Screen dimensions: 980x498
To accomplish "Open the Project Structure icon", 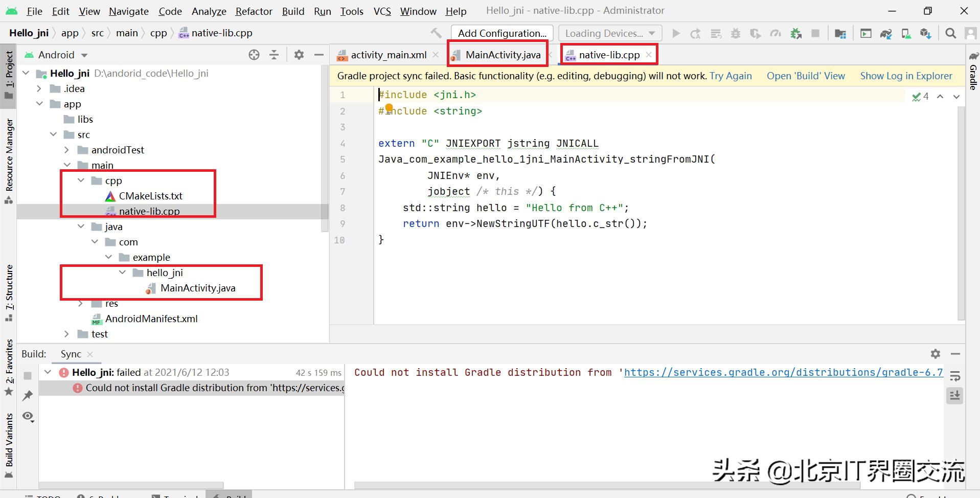I will pyautogui.click(x=840, y=34).
